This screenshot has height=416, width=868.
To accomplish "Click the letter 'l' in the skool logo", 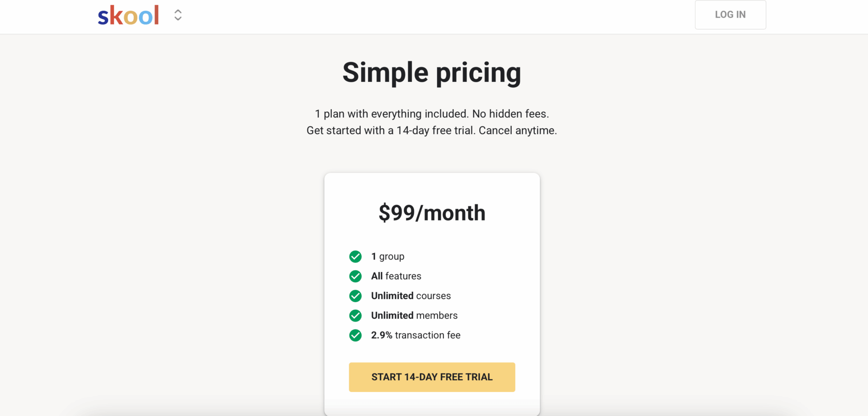I will [156, 15].
